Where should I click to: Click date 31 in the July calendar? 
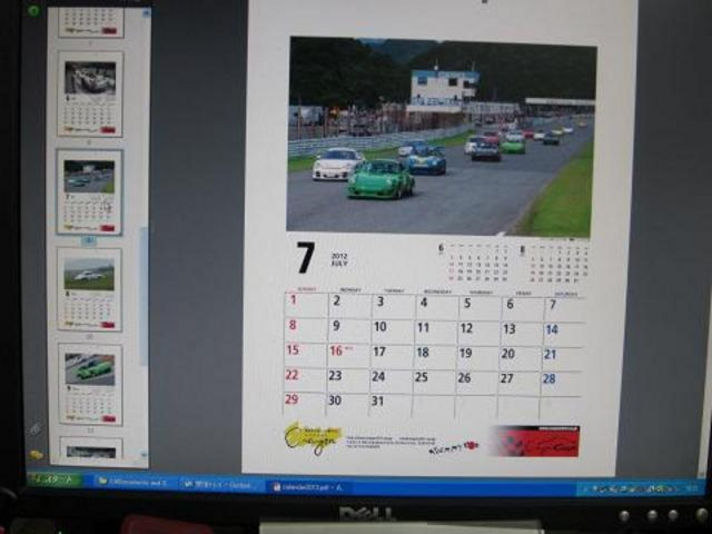click(x=377, y=401)
